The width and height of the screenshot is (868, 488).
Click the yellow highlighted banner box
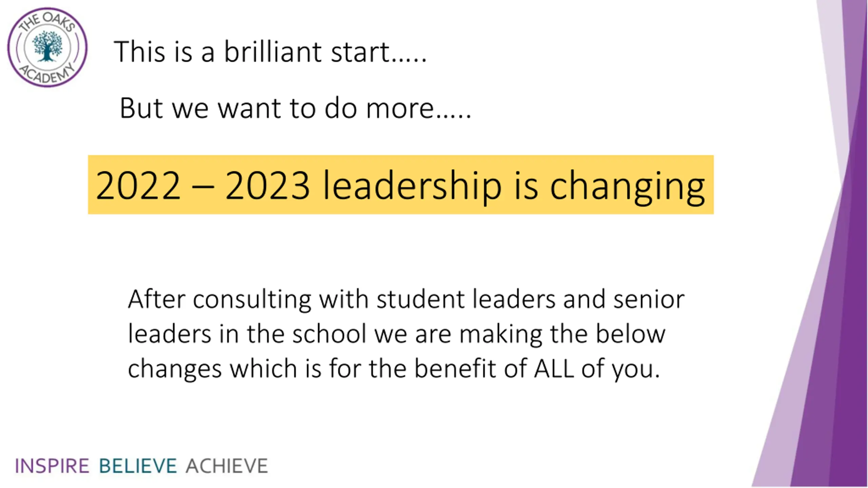(x=401, y=185)
